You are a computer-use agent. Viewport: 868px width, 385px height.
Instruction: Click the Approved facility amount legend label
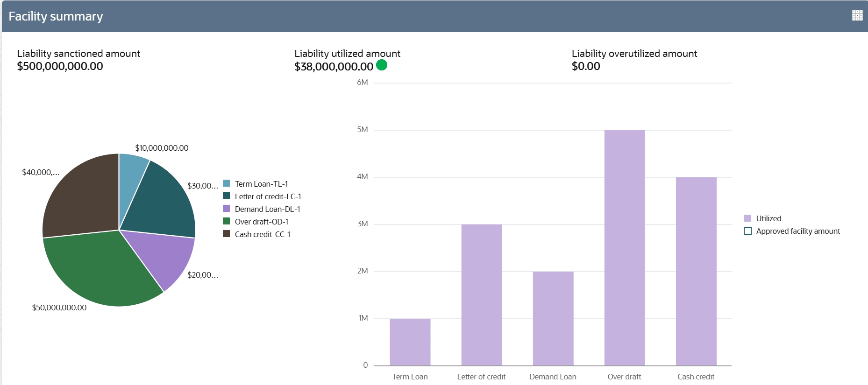tap(798, 231)
